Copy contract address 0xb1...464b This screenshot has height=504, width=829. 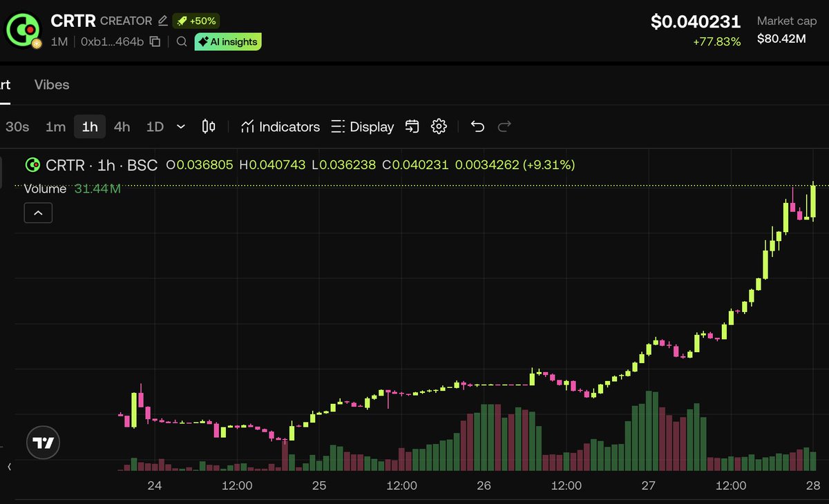pyautogui.click(x=155, y=42)
